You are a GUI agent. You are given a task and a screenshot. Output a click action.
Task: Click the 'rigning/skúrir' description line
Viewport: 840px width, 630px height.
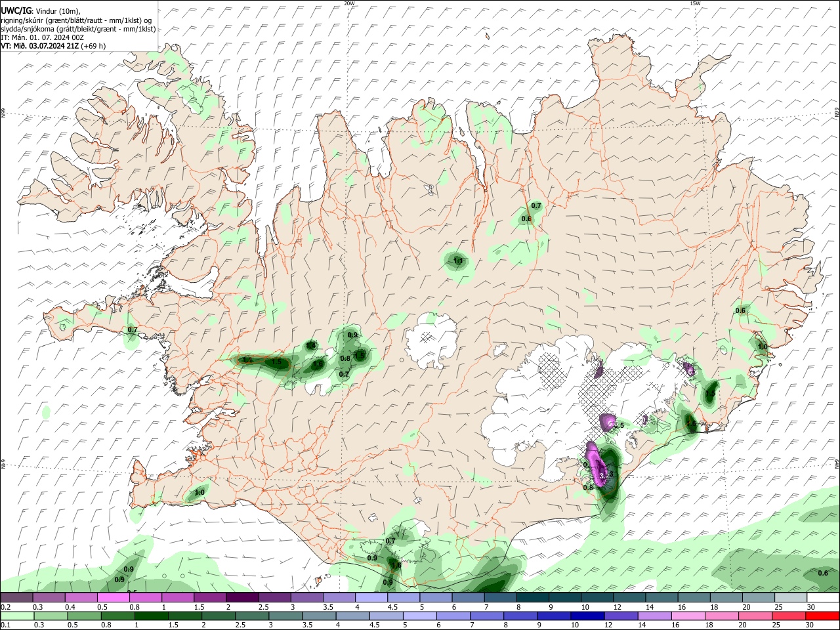point(76,20)
